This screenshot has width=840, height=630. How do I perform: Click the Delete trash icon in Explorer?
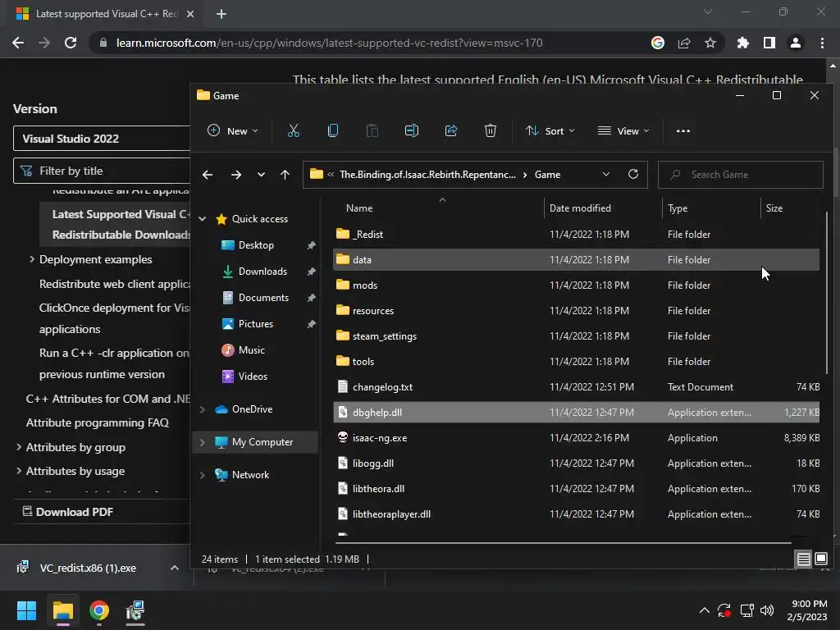491,130
